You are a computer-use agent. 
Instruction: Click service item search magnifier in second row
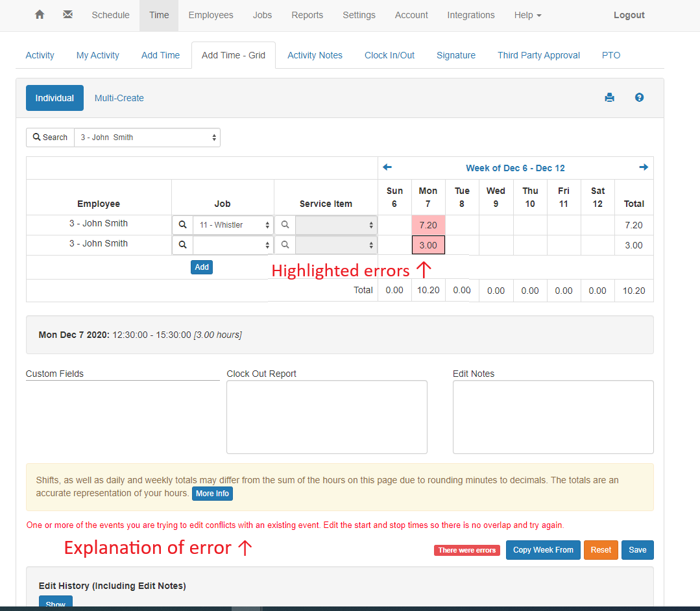tap(285, 245)
